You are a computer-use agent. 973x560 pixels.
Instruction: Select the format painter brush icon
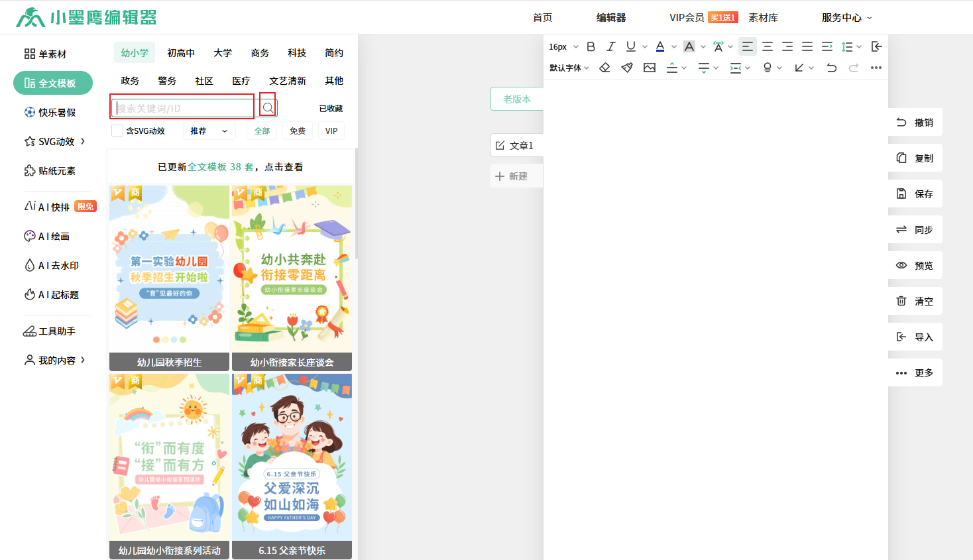click(627, 68)
